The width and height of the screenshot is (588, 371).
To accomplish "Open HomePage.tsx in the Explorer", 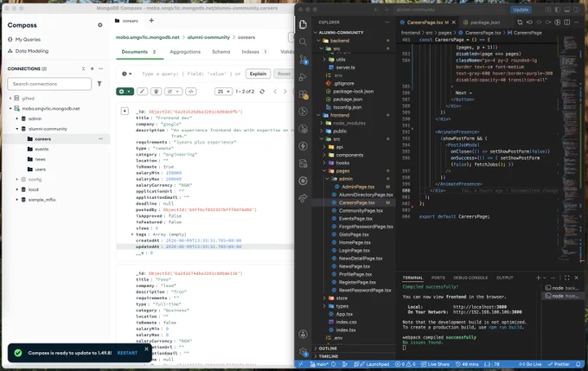I will pos(355,242).
